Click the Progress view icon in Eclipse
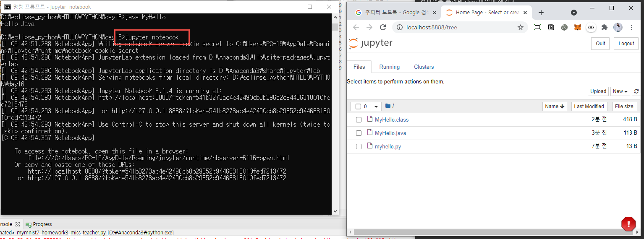 [x=29, y=224]
